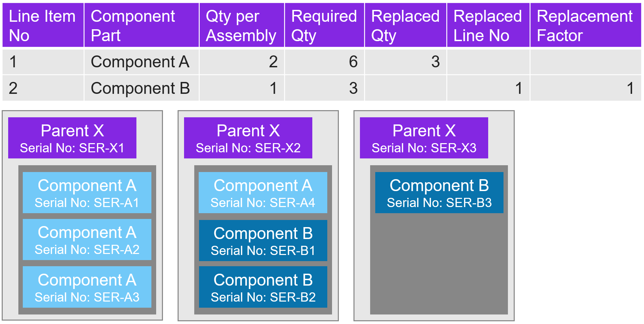Image resolution: width=644 pixels, height=324 pixels.
Task: Select the Required Qty column header
Action: [324, 25]
